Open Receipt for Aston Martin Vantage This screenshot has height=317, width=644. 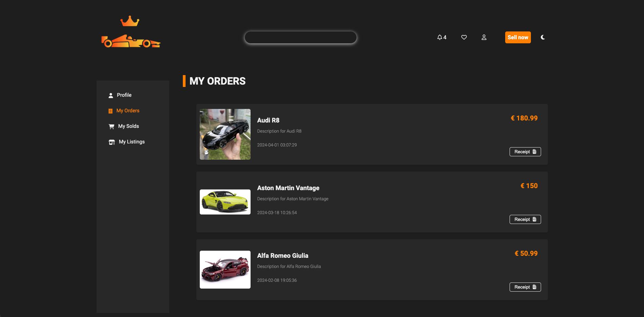click(x=525, y=219)
